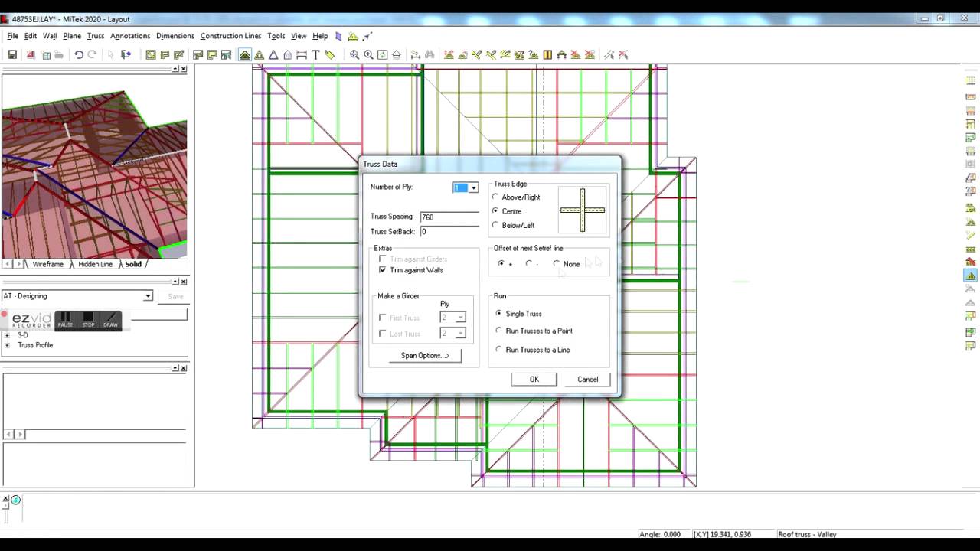
Task: Open the AT - Designing dropdown
Action: click(148, 296)
